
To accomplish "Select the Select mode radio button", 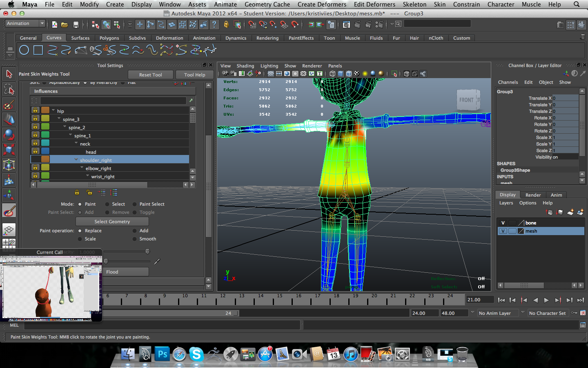I will 107,204.
